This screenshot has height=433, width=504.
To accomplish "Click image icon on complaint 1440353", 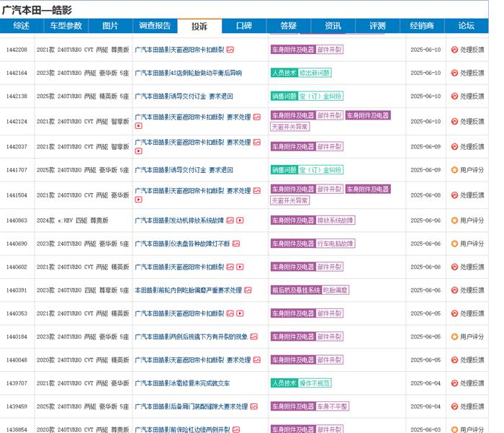I will (x=230, y=313).
